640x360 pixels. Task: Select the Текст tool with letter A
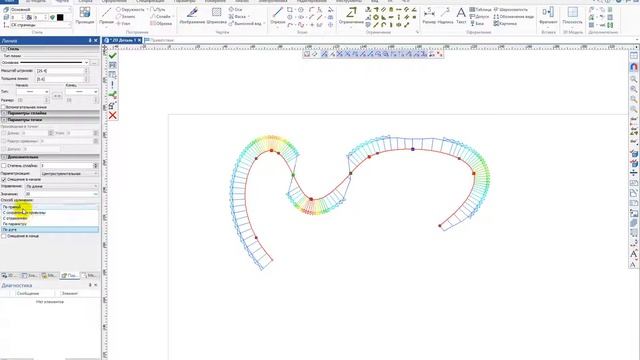click(461, 16)
